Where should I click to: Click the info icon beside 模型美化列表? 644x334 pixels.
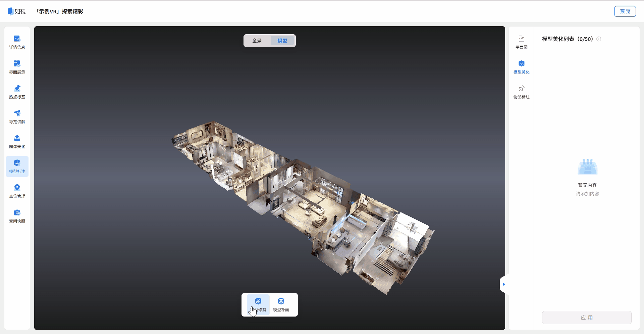point(599,39)
